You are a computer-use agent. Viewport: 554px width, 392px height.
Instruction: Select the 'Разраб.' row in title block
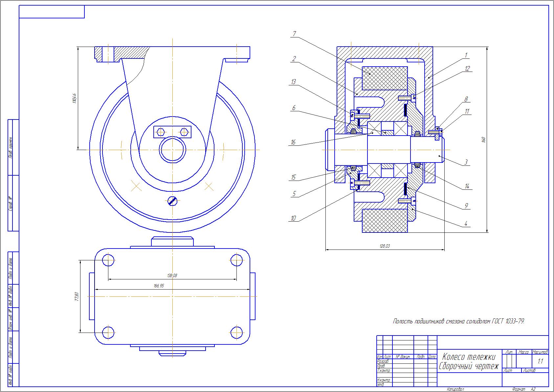(x=383, y=361)
